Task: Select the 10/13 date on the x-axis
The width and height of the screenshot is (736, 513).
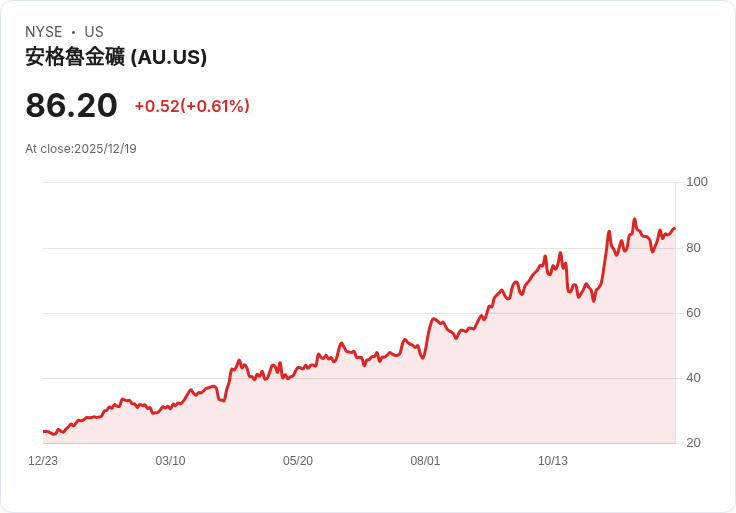Action: click(x=553, y=461)
